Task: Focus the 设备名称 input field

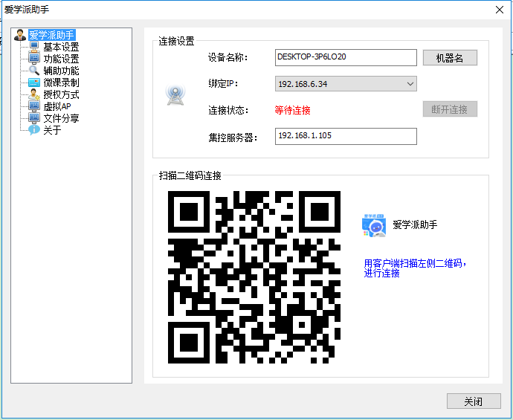Action: [x=346, y=57]
